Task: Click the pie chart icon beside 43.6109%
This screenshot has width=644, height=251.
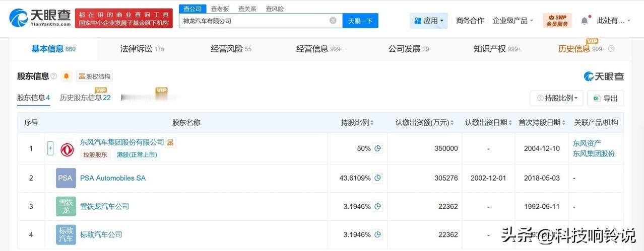Action: pyautogui.click(x=377, y=178)
